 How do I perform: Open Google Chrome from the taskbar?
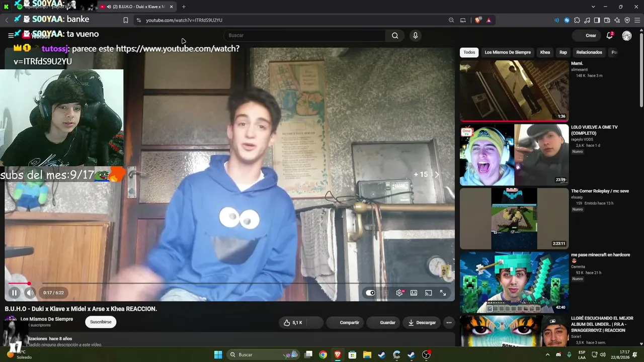click(323, 354)
